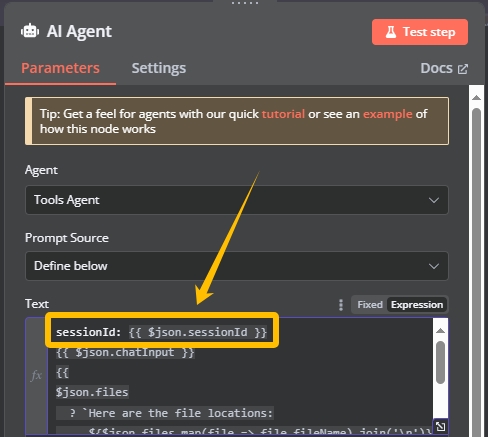488x437 pixels.
Task: Switch to the Settings tab
Action: (159, 68)
